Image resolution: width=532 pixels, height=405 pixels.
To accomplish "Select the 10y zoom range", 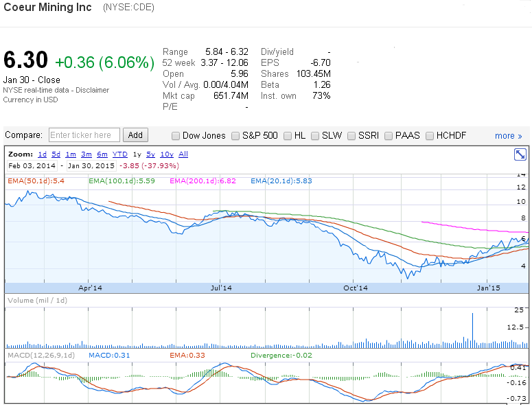I will click(167, 154).
